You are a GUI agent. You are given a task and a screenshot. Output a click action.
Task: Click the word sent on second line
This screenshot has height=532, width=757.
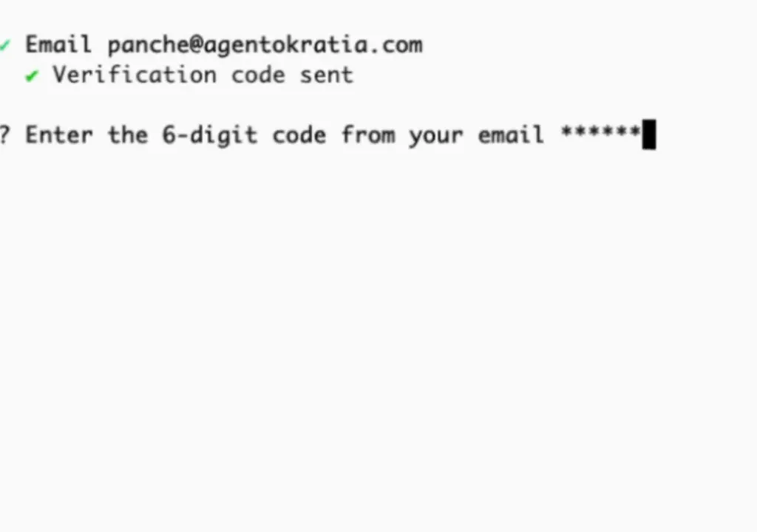327,76
